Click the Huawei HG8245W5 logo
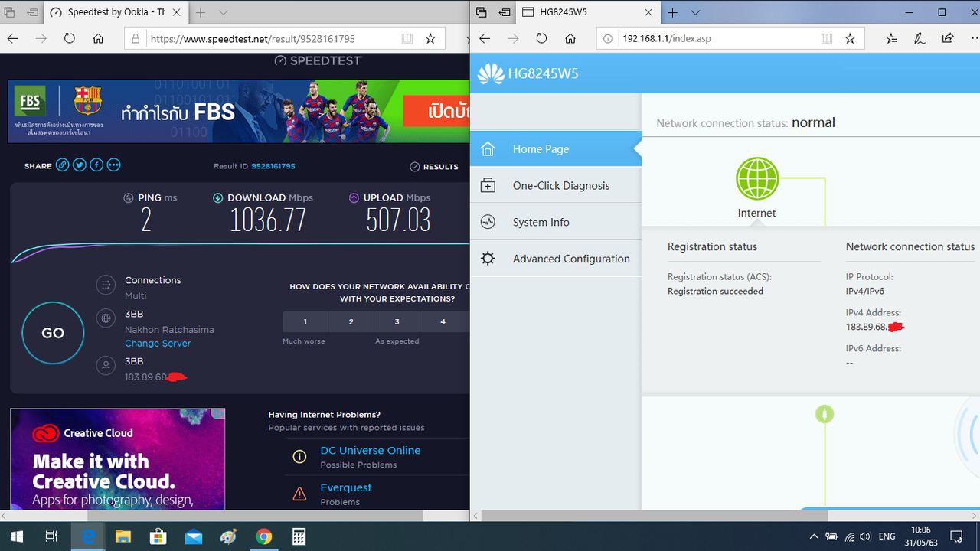The image size is (980, 551). click(528, 73)
